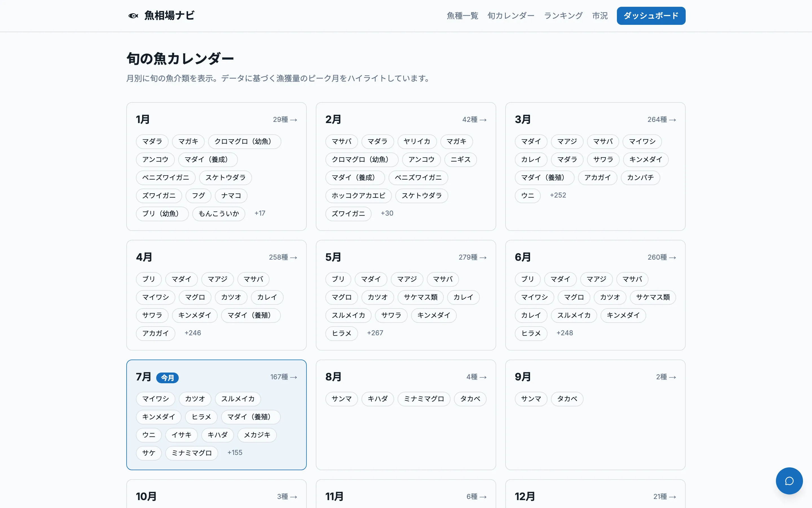Show +267 more species in 5月
The width and height of the screenshot is (812, 508).
pos(375,333)
